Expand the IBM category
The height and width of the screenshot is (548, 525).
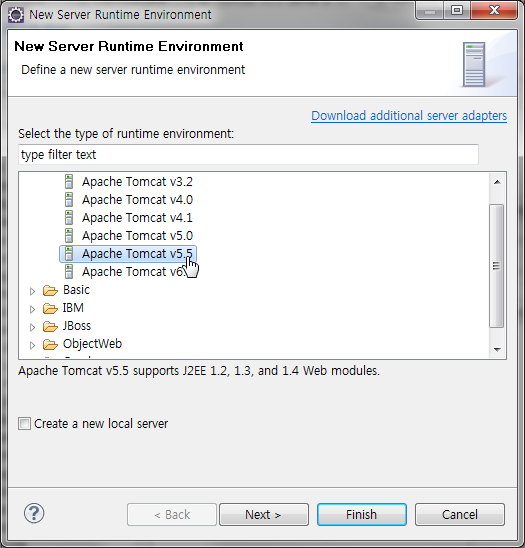coord(32,309)
